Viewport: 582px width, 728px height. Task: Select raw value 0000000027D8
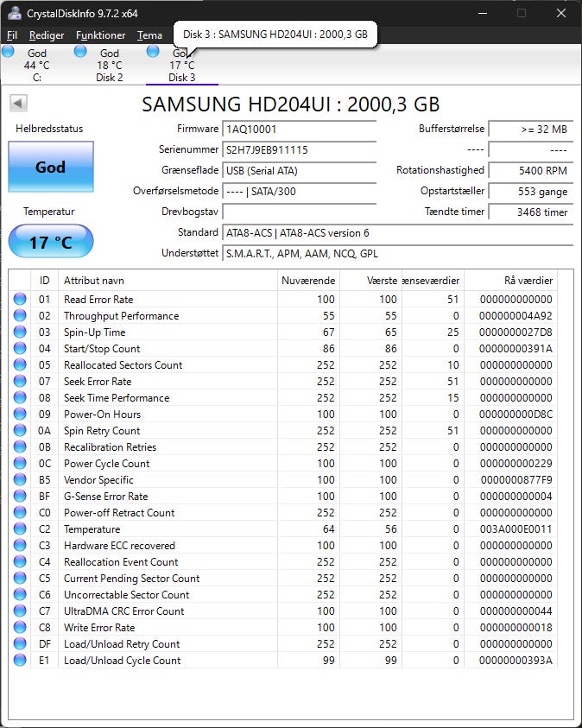tap(516, 332)
